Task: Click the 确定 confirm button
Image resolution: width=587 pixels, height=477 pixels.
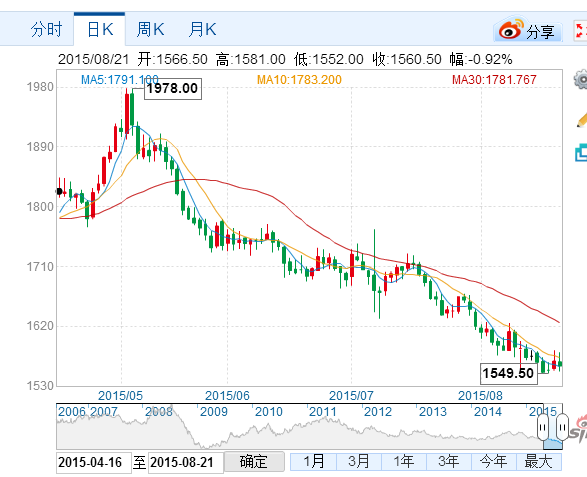Action: click(x=254, y=462)
